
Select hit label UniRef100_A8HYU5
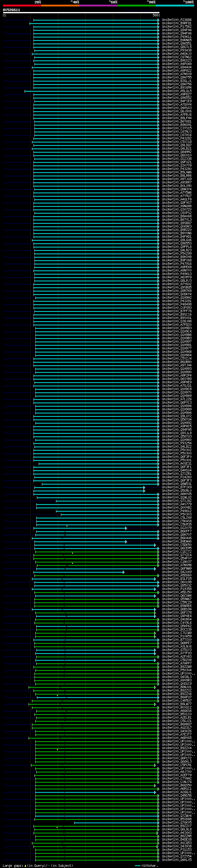177,494
